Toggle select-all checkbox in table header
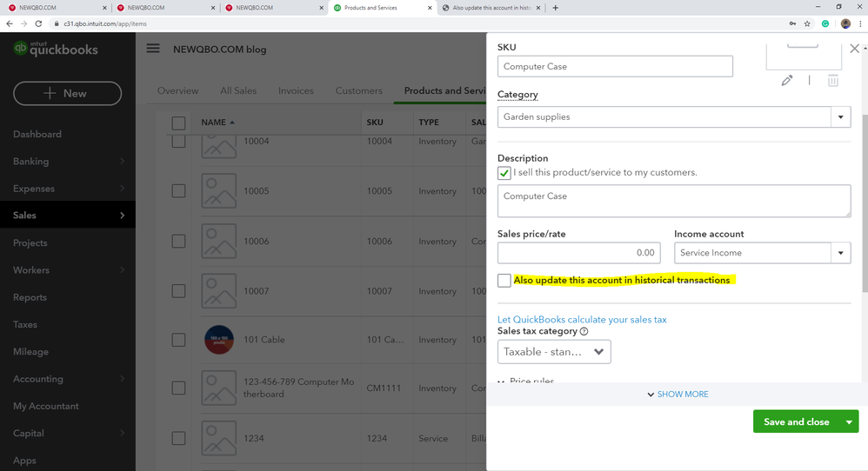 click(178, 123)
